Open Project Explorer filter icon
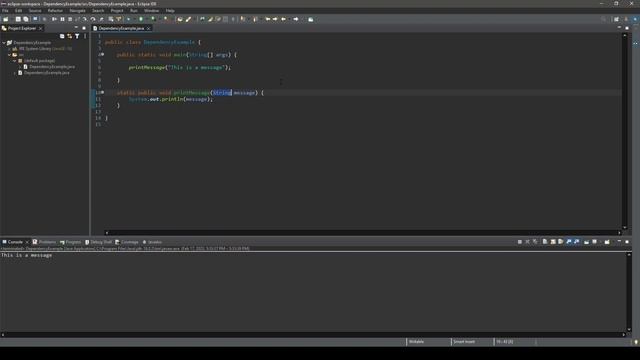 pos(77,36)
